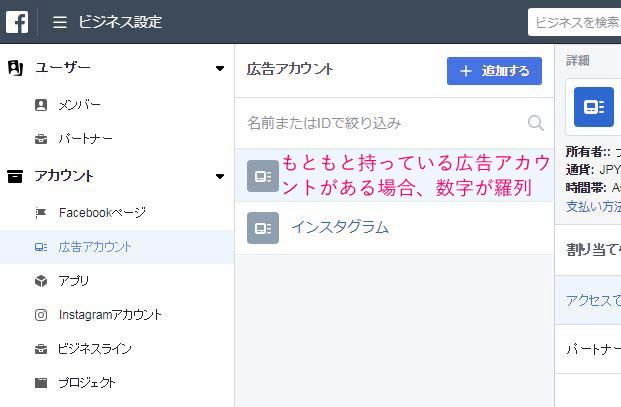Image resolution: width=621 pixels, height=407 pixels.
Task: Click the インスタグラム ad account icon
Action: 263,228
